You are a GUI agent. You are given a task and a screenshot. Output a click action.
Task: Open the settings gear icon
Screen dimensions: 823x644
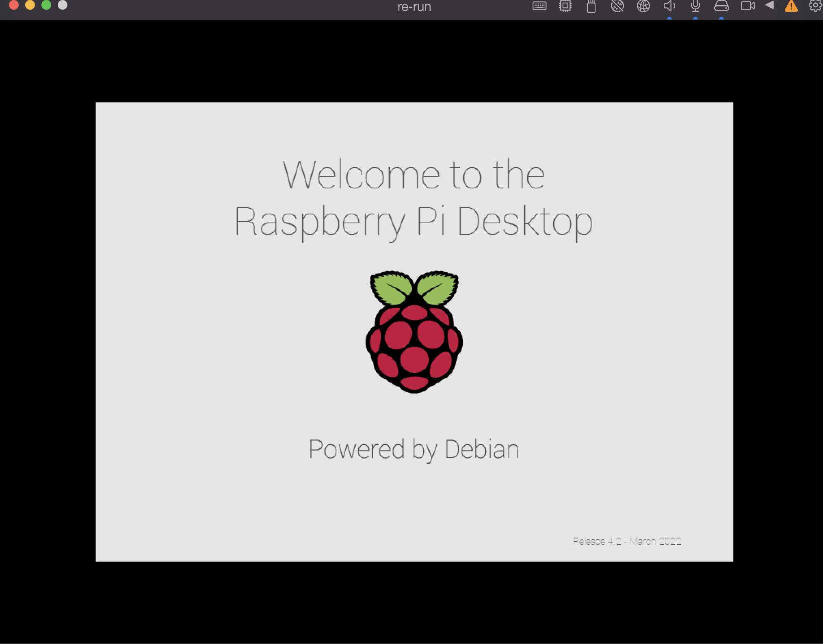click(x=815, y=6)
